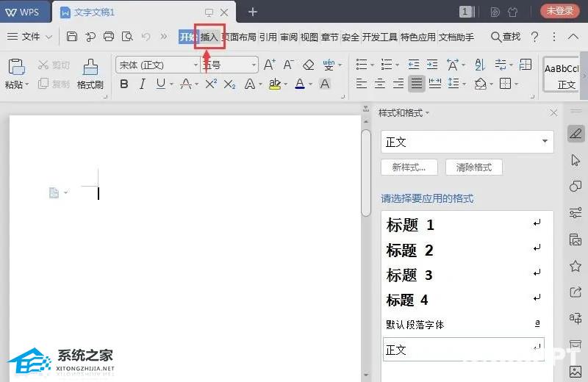Align text left icon

pos(362,83)
